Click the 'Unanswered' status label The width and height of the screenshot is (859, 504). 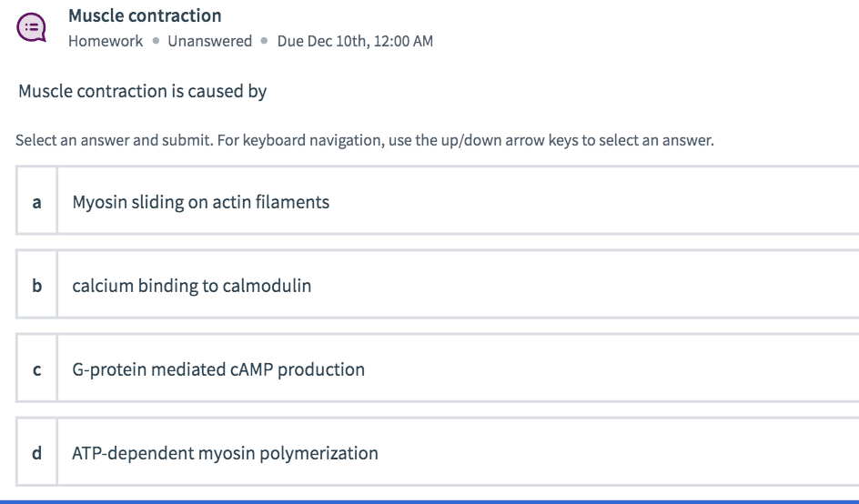[209, 41]
